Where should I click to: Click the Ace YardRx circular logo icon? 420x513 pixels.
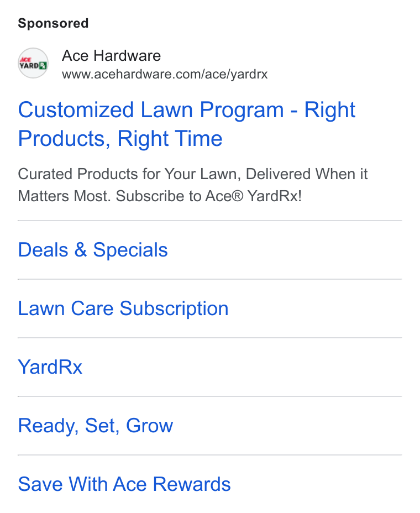point(33,63)
